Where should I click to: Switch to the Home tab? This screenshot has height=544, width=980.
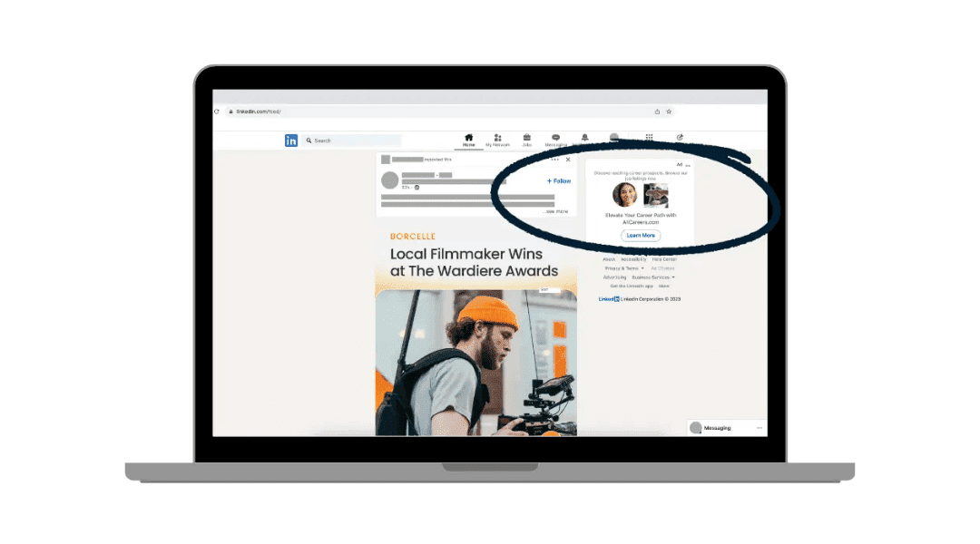pyautogui.click(x=469, y=139)
